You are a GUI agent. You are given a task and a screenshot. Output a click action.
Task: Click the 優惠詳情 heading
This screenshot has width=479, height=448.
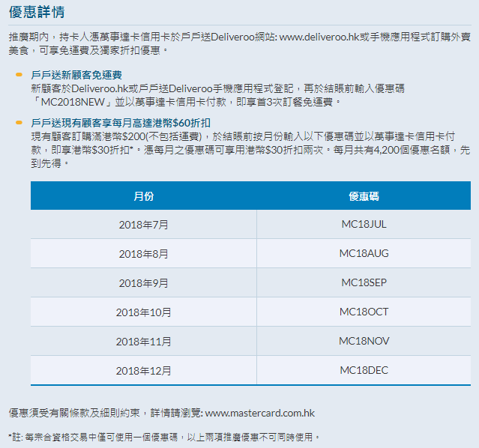click(37, 12)
